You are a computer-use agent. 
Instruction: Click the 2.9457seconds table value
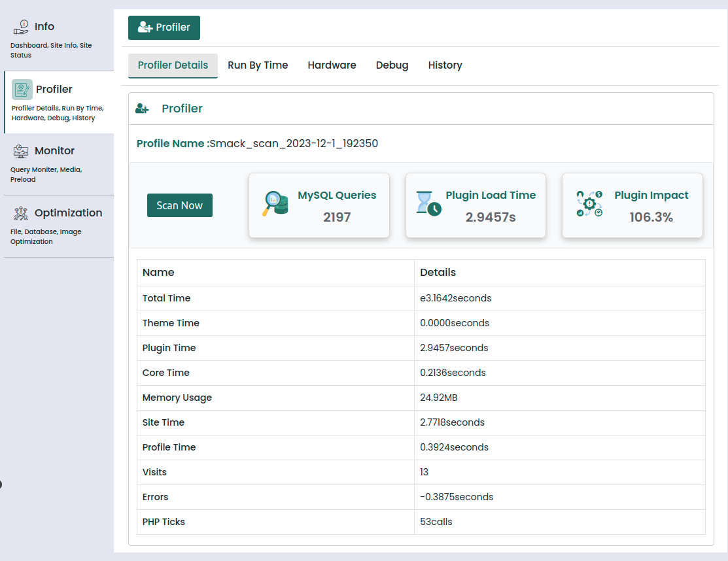point(454,348)
